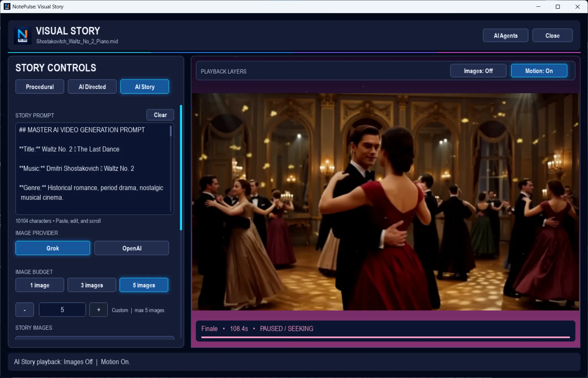588x378 pixels.
Task: Minimize the NotePulse window
Action: tap(538, 6)
